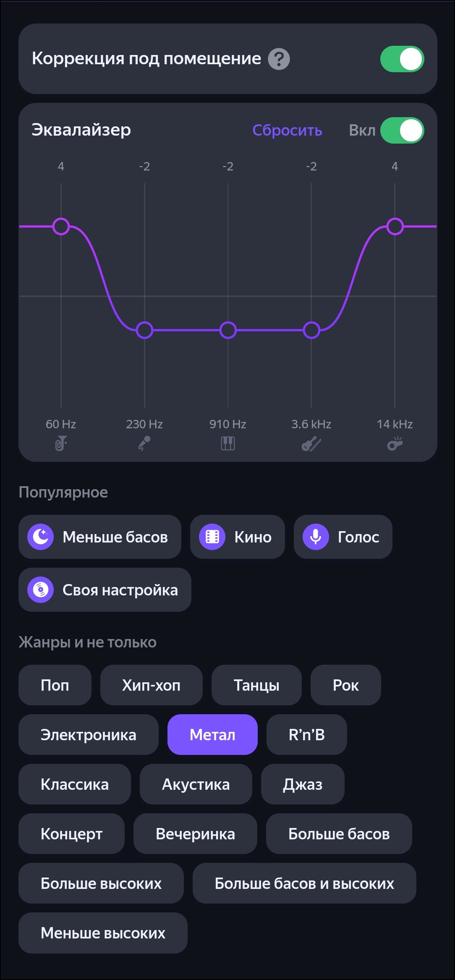Select the Голос preset with microphone icon
Image resolution: width=455 pixels, height=980 pixels.
coord(343,537)
